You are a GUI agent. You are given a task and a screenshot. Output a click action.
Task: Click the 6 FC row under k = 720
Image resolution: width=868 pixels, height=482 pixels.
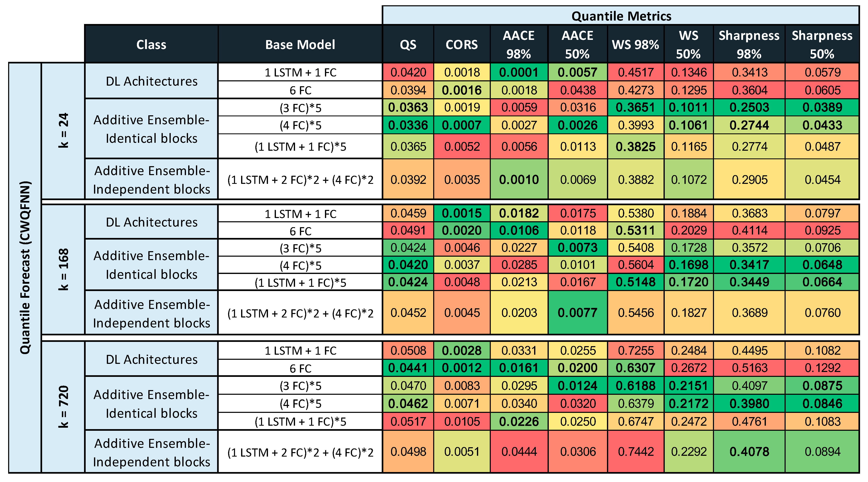(300, 368)
